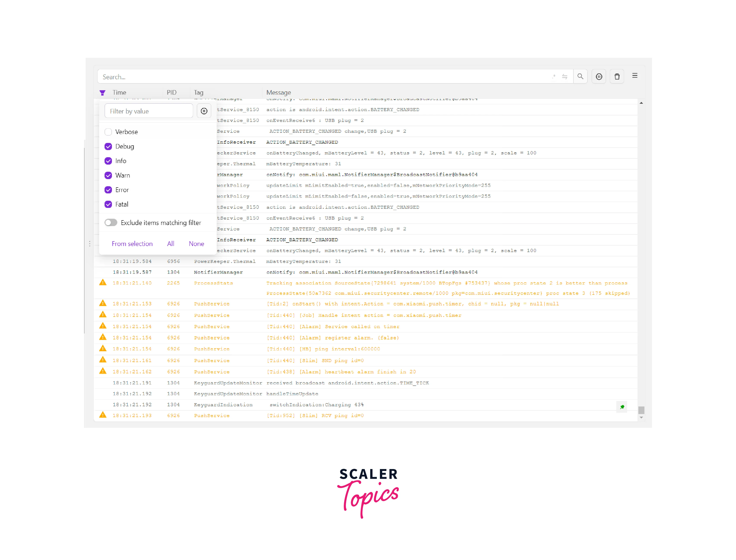Click the purple filter funnel icon
Image resolution: width=736 pixels, height=560 pixels.
tap(102, 93)
